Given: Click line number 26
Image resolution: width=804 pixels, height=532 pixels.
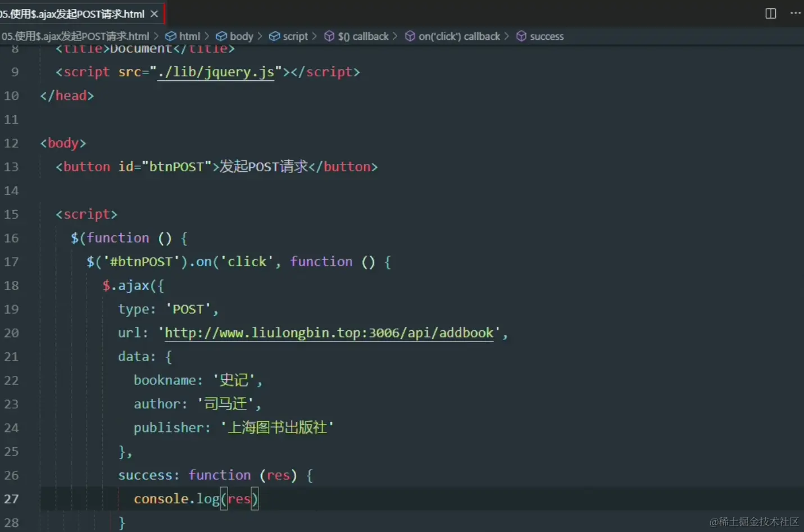Looking at the screenshot, I should tap(11, 475).
